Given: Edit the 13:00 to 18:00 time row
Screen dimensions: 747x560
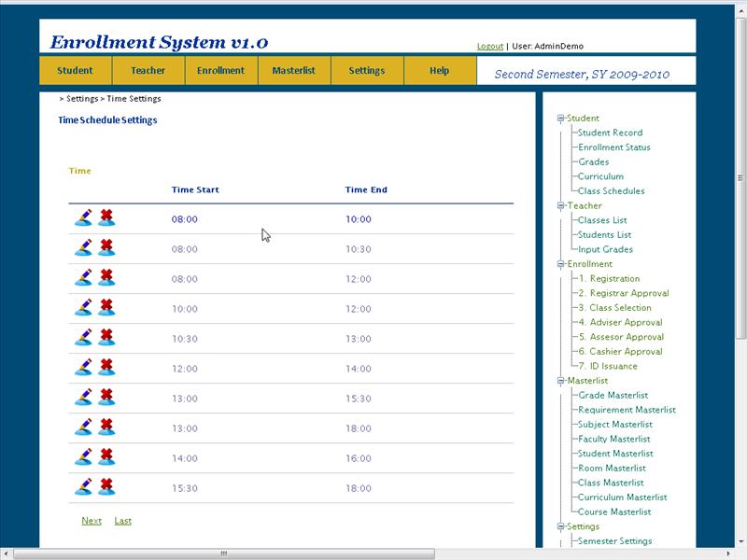Looking at the screenshot, I should point(83,427).
